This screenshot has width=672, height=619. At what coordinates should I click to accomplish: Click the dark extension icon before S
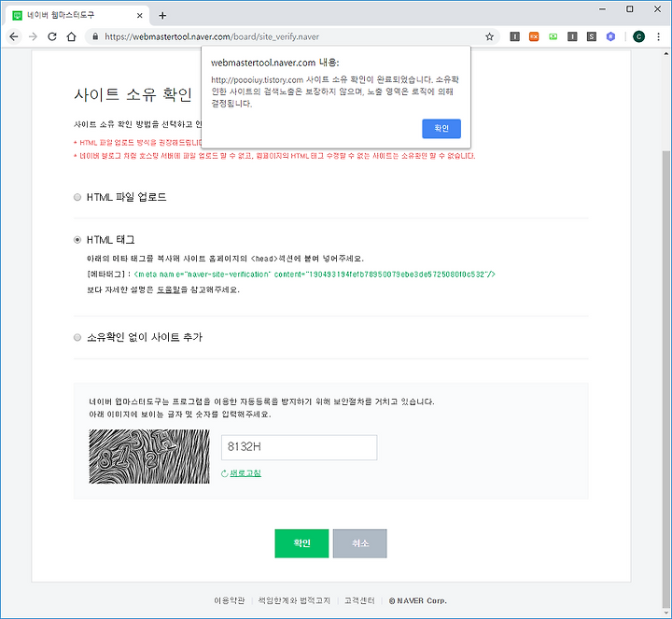click(x=572, y=36)
